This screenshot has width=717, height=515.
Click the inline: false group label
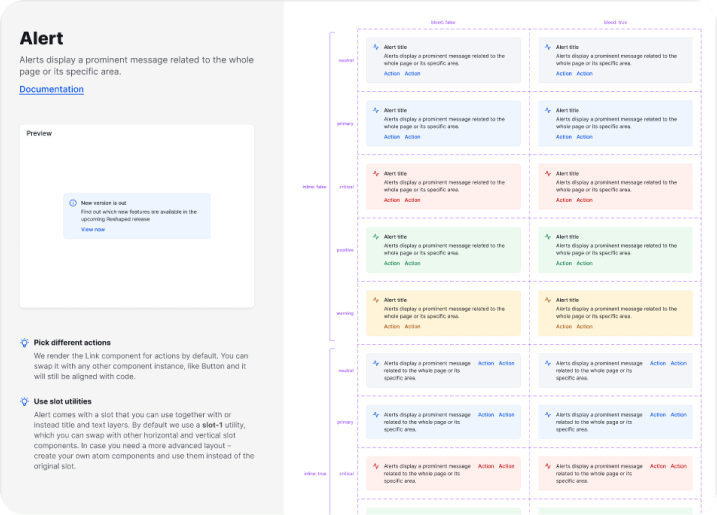[315, 187]
